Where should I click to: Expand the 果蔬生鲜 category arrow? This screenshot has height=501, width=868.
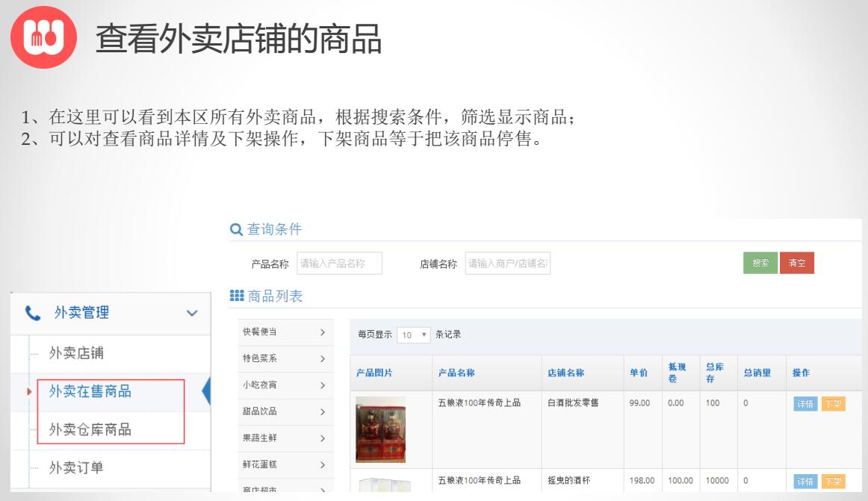(323, 438)
